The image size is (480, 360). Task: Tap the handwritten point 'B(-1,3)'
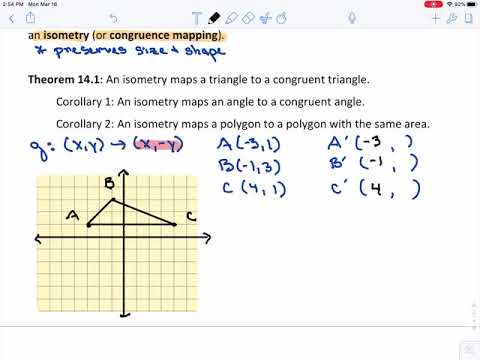tap(249, 167)
